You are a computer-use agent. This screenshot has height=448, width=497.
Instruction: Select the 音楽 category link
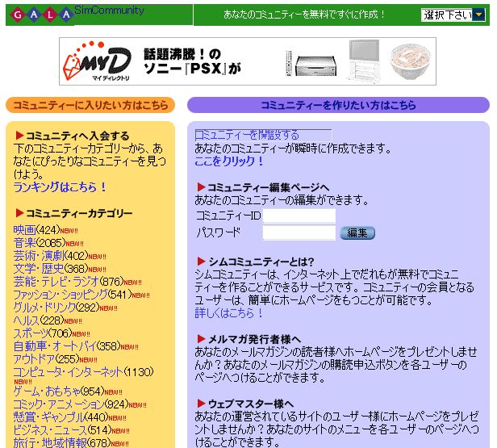pyautogui.click(x=24, y=243)
